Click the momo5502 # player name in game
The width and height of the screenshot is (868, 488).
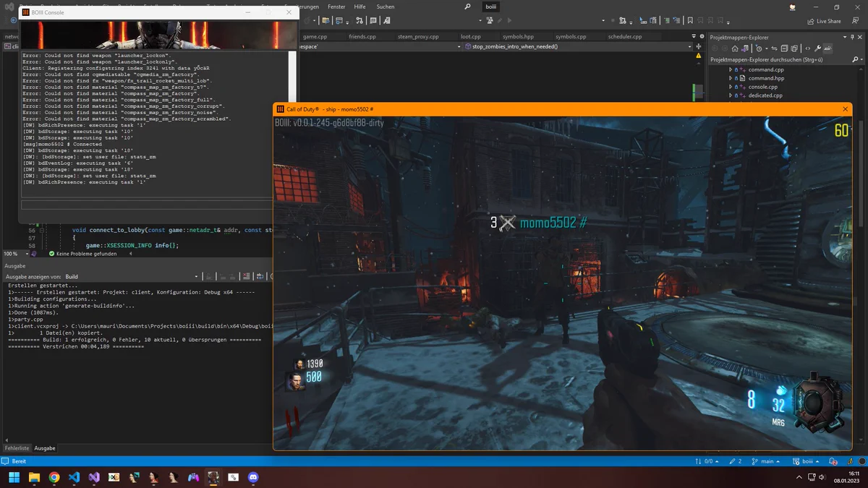553,223
